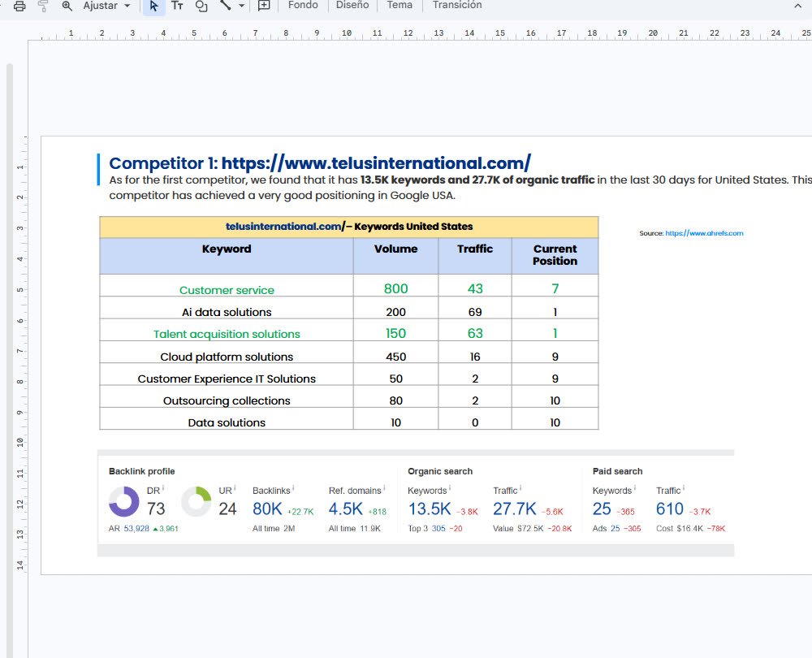Select the 'Keyword' column header cell
Screen dimensions: 812x658
click(227, 255)
